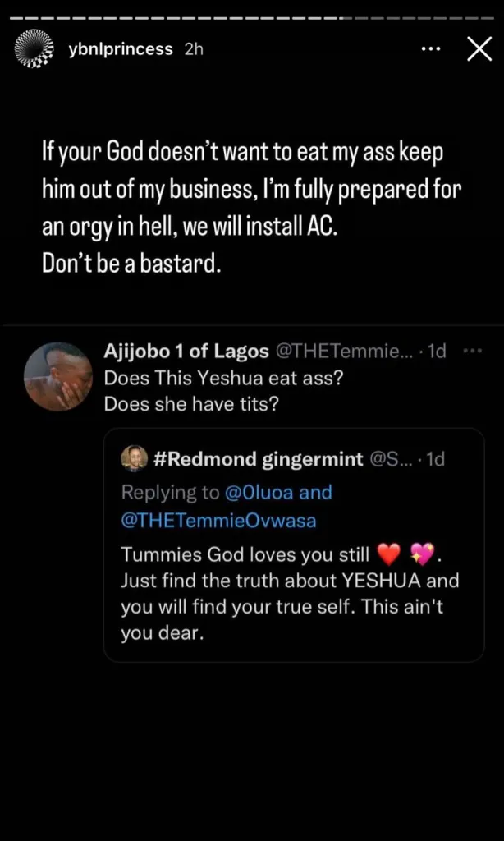Image resolution: width=504 pixels, height=841 pixels.
Task: Click the @THETemmieOvwasa mention
Action: point(219,521)
